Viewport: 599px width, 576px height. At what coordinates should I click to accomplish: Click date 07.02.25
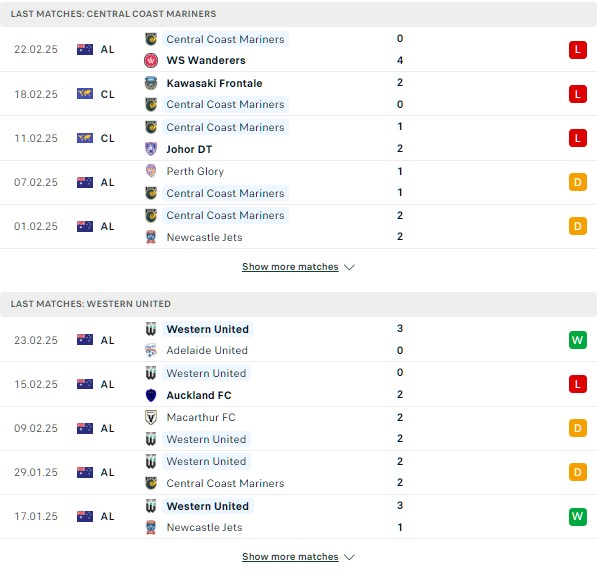36,182
